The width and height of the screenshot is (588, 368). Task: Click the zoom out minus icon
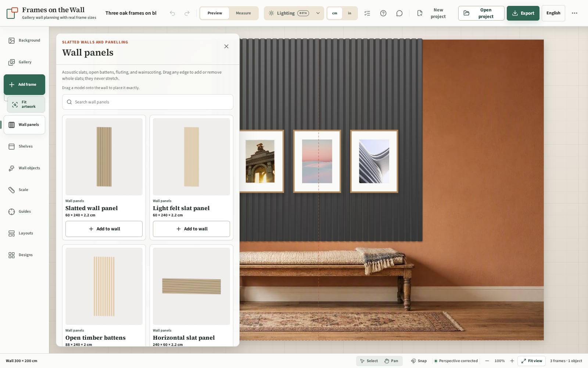point(487,361)
